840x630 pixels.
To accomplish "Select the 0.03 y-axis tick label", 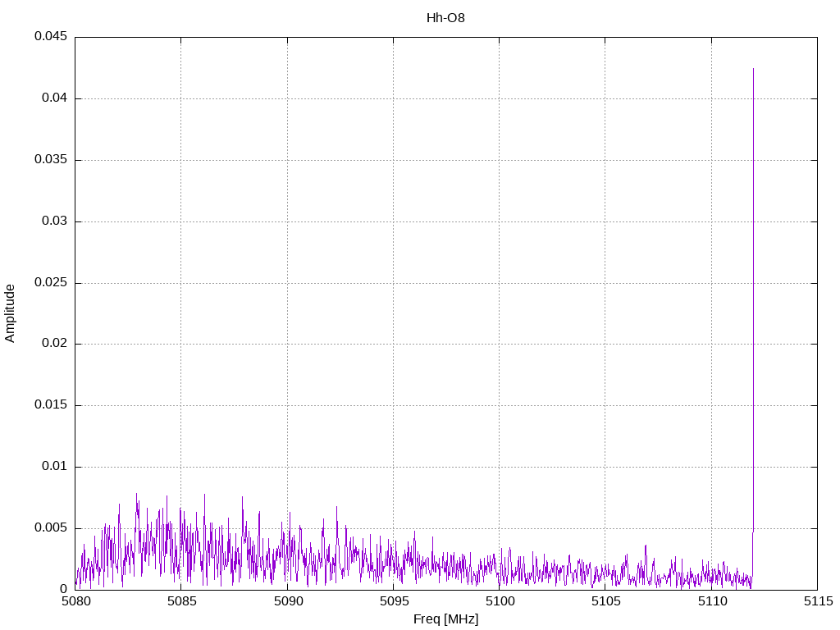I will [53, 221].
